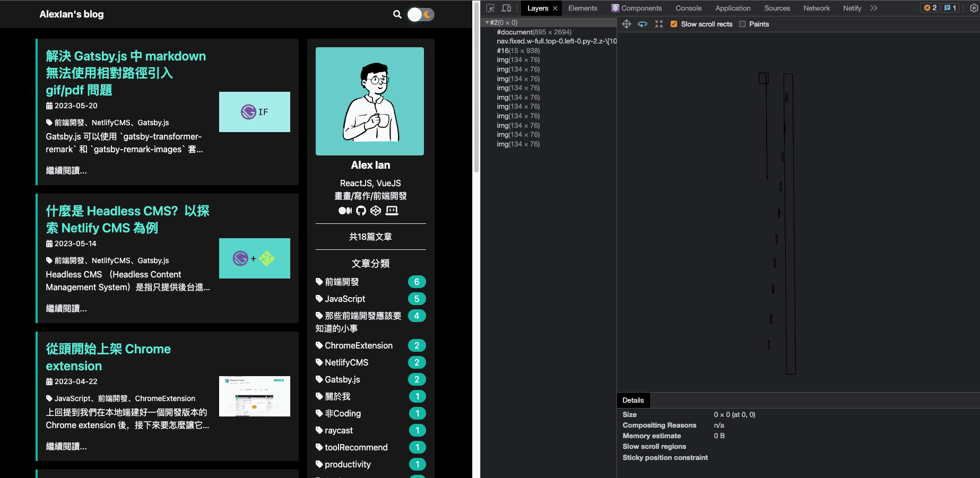Image resolution: width=980 pixels, height=478 pixels.
Task: Click the JavaScript category link
Action: [345, 299]
